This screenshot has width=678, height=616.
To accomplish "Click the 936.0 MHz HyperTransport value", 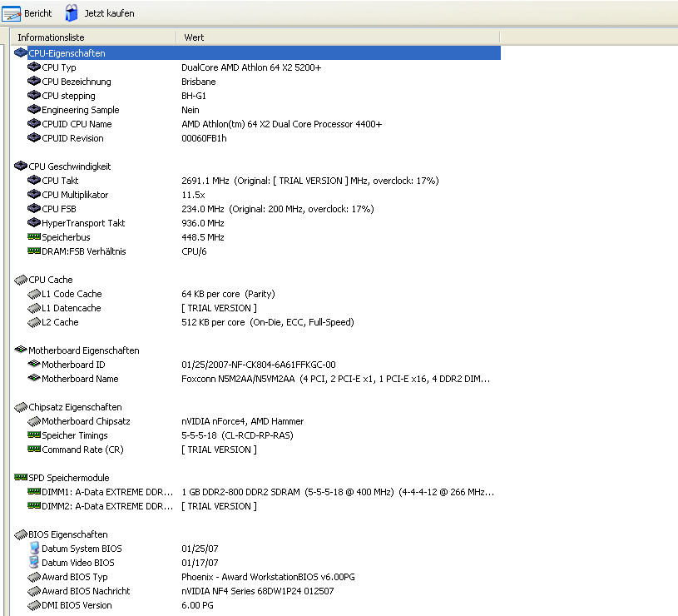I will [203, 223].
